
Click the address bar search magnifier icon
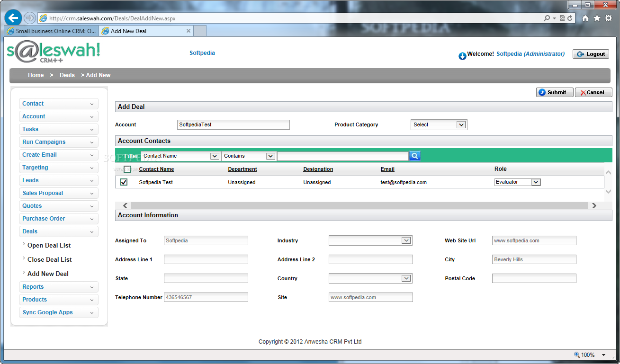pos(547,18)
